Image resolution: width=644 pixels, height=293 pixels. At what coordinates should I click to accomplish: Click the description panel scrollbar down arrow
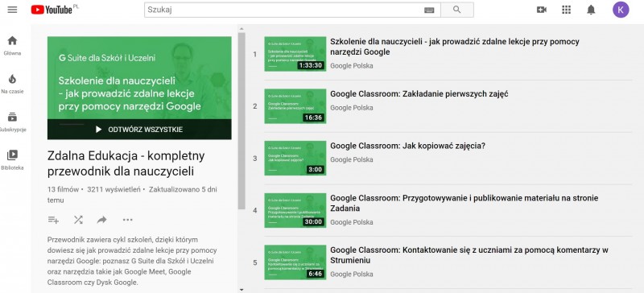point(242,290)
